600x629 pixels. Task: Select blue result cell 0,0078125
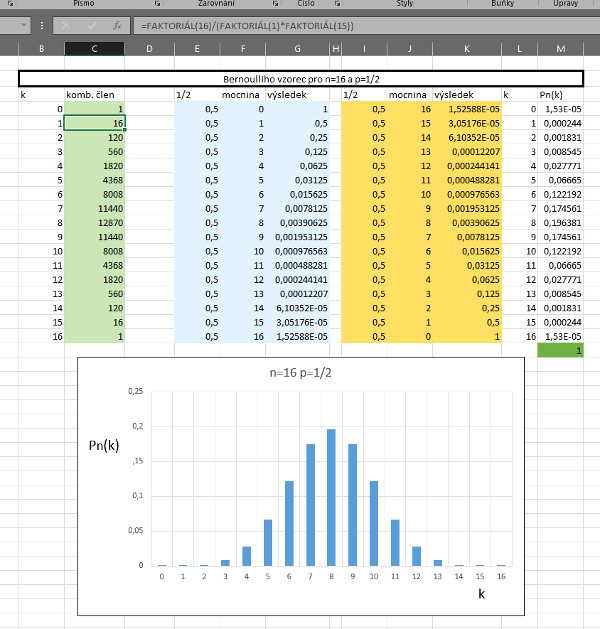point(297,209)
